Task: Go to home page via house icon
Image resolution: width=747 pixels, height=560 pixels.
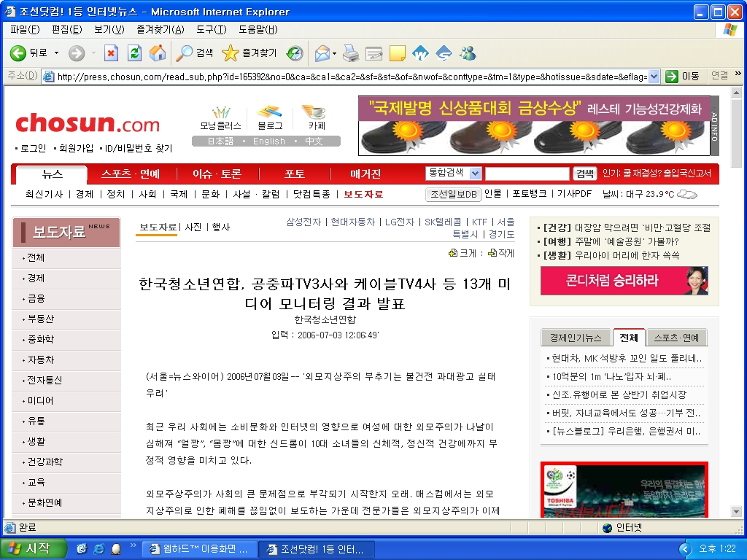Action: (x=158, y=52)
